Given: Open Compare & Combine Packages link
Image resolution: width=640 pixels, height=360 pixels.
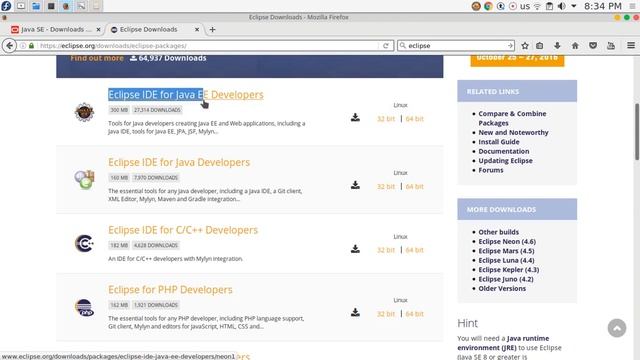Looking at the screenshot, I should [512, 118].
